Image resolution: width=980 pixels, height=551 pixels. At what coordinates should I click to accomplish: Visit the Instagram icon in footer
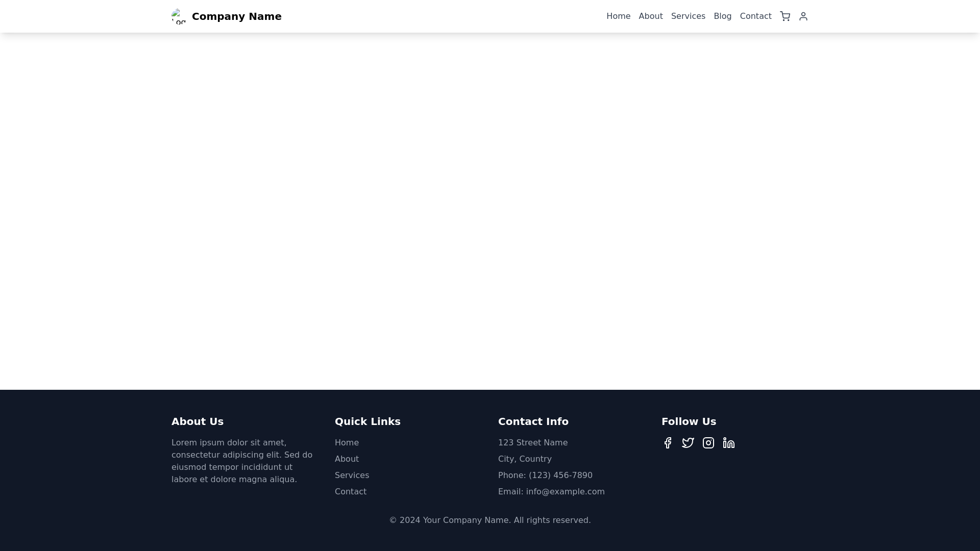708,442
